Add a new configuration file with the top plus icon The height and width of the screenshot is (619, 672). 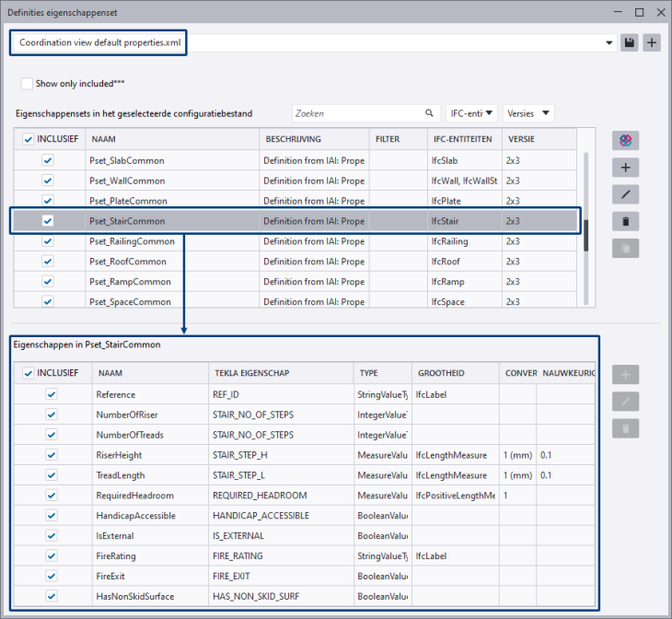point(652,43)
